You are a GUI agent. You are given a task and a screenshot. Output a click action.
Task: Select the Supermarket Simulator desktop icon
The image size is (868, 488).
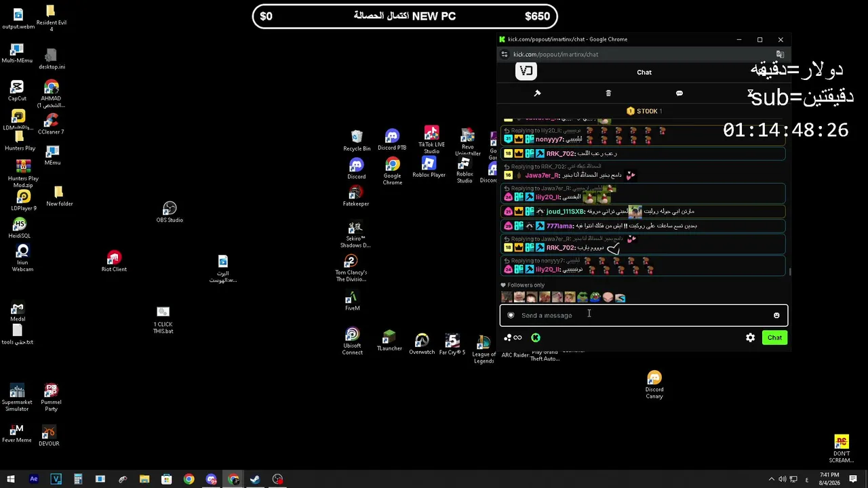[17, 398]
